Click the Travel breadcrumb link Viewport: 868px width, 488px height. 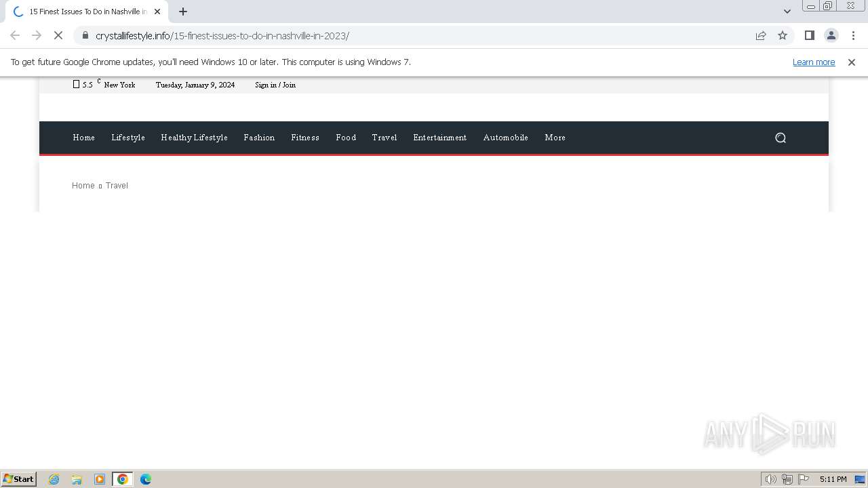click(x=117, y=186)
